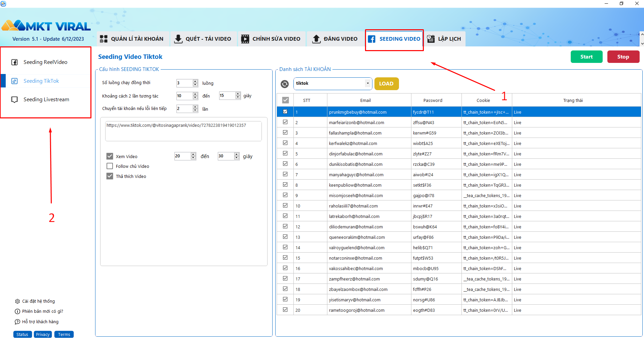Click the Hỗ trợ khách hàng help icon
The height and width of the screenshot is (338, 644).
pos(17,322)
